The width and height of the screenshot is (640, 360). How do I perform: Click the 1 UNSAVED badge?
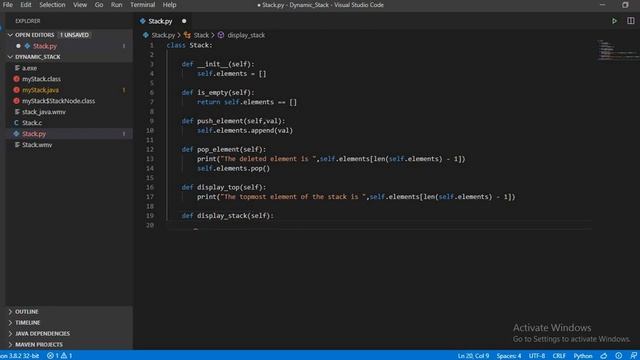tap(74, 35)
